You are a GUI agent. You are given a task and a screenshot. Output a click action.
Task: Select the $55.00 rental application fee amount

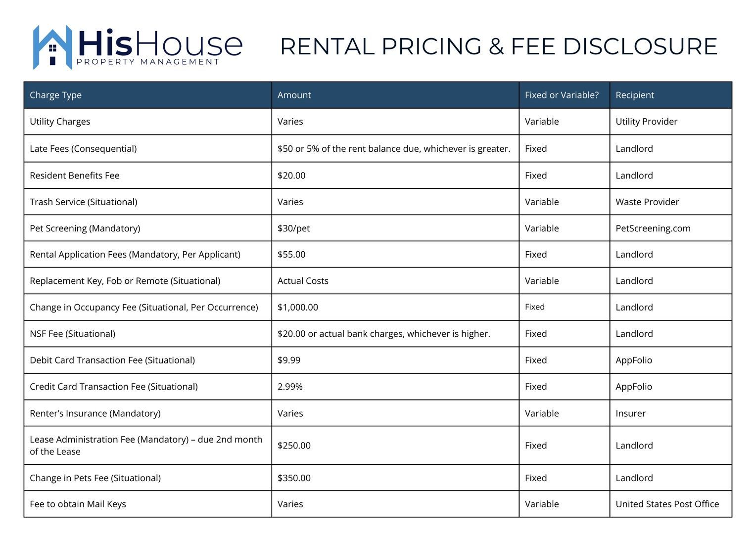click(x=291, y=255)
